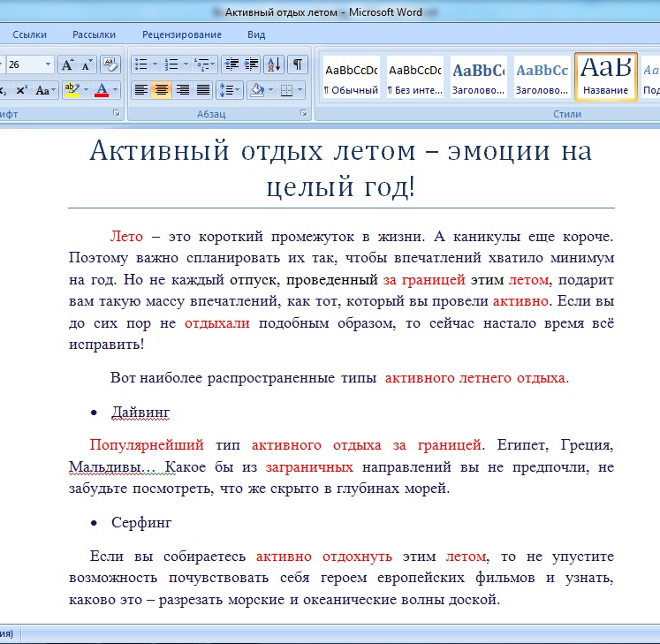Screen dimensions: 660x644
Task: Apply the first Заголовок style
Action: click(x=479, y=77)
